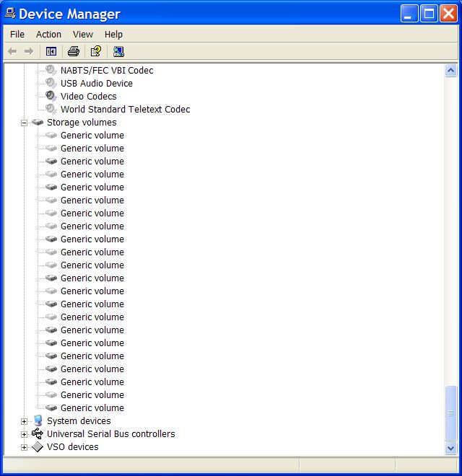Click the Forward arrow toolbar button
Screen dimensions: 462x476
pos(29,51)
